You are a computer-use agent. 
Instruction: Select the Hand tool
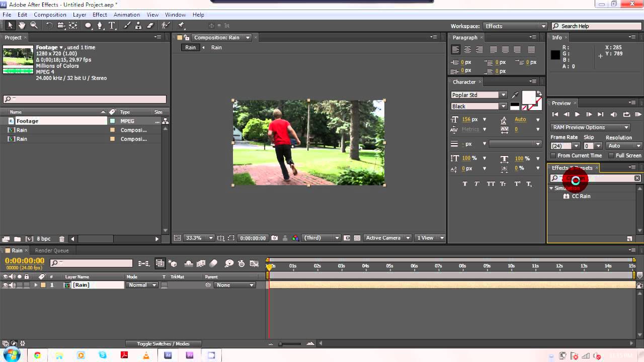[22, 25]
